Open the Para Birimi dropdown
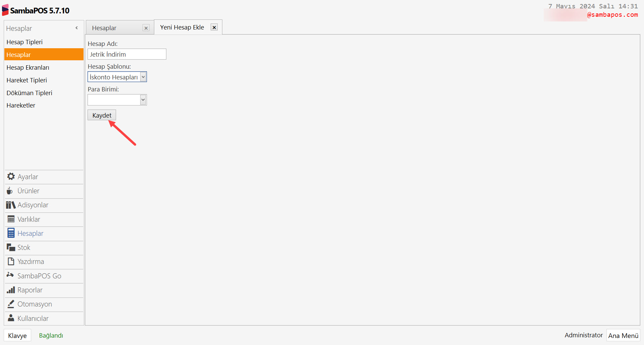The width and height of the screenshot is (644, 345). [143, 100]
